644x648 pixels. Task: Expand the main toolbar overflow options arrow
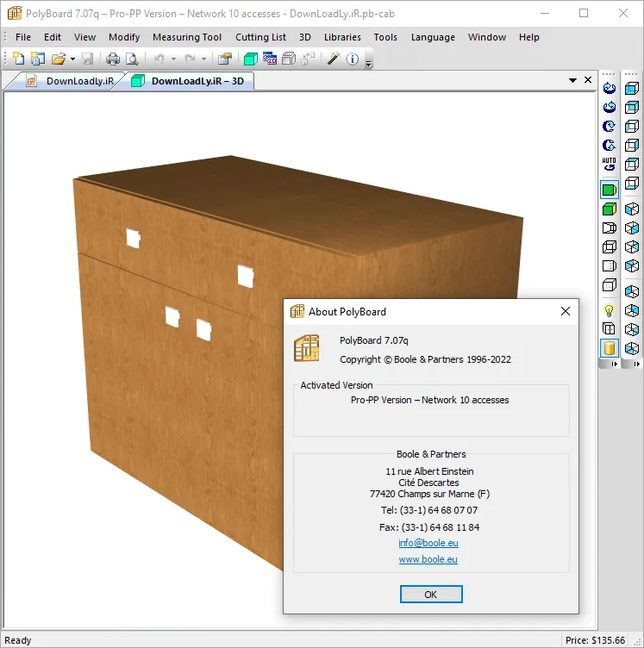(369, 63)
